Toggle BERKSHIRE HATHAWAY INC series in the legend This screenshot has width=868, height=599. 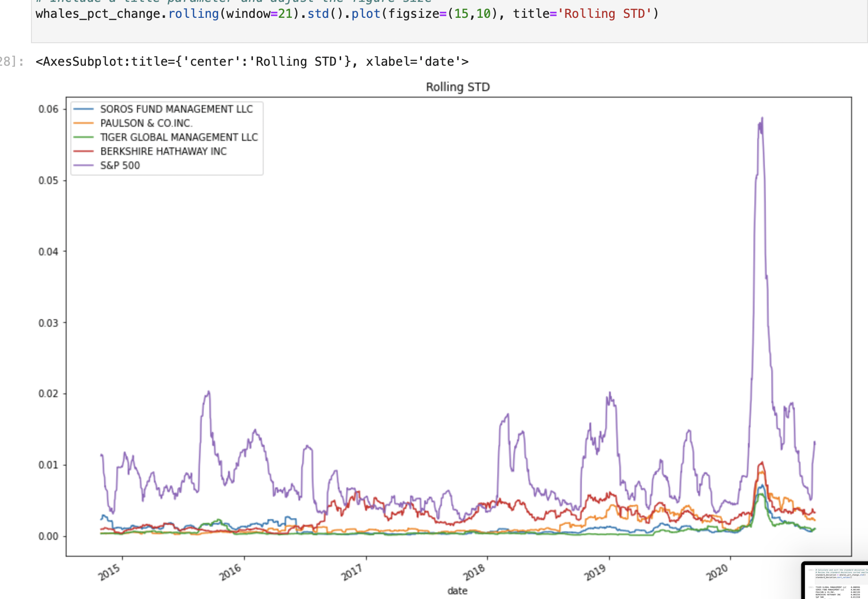[x=163, y=151]
